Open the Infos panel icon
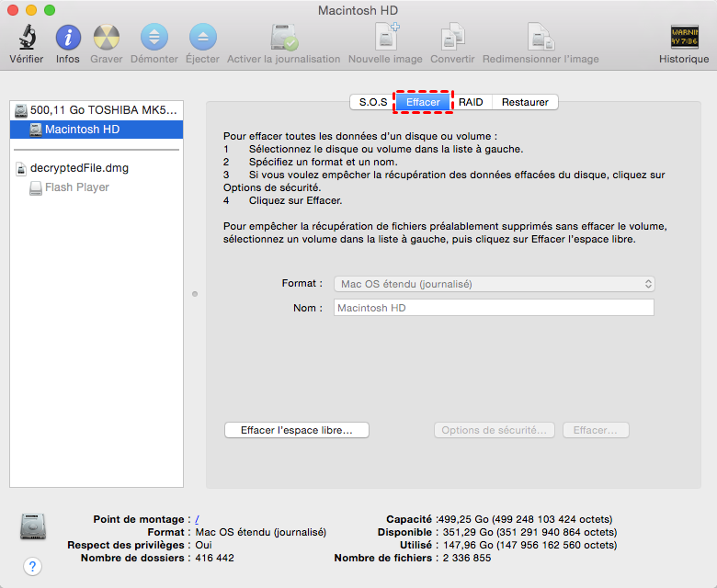This screenshot has width=717, height=588. 67,38
